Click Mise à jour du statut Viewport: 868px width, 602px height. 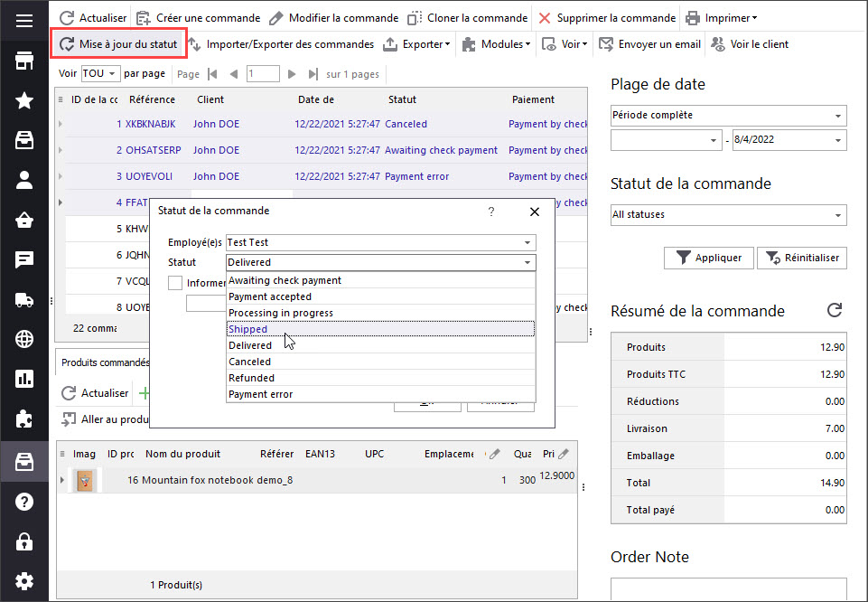tap(118, 43)
